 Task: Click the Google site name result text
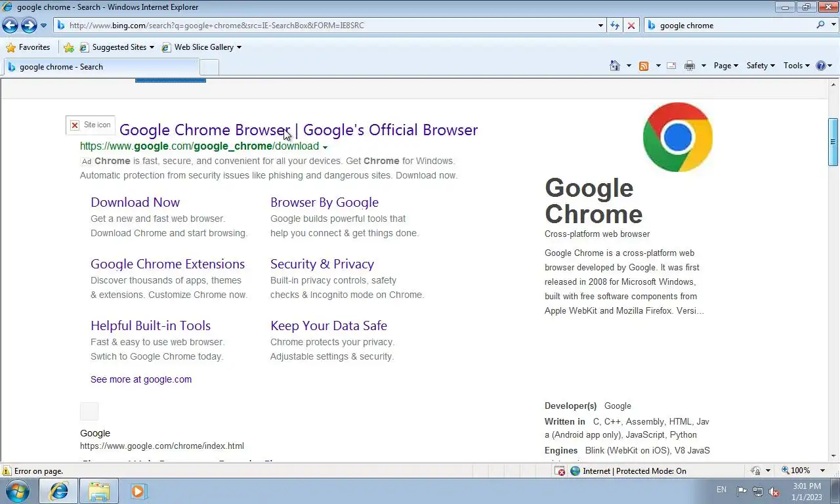(x=95, y=433)
